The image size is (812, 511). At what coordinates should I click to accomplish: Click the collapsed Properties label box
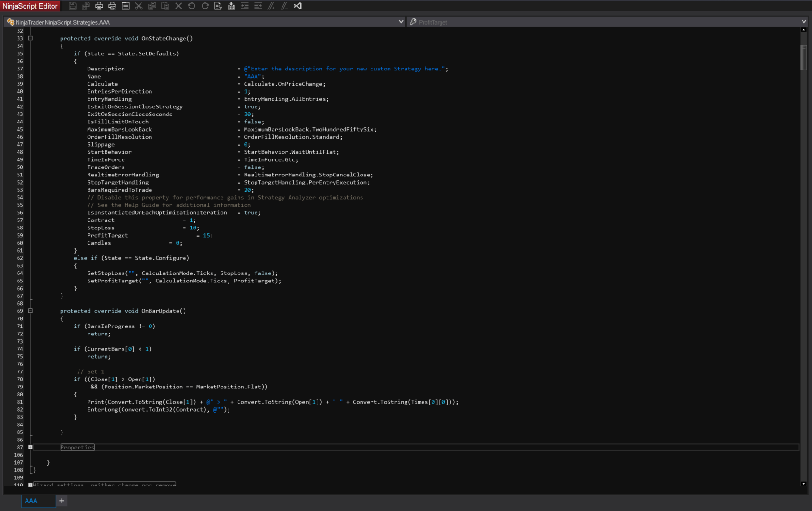click(x=77, y=447)
